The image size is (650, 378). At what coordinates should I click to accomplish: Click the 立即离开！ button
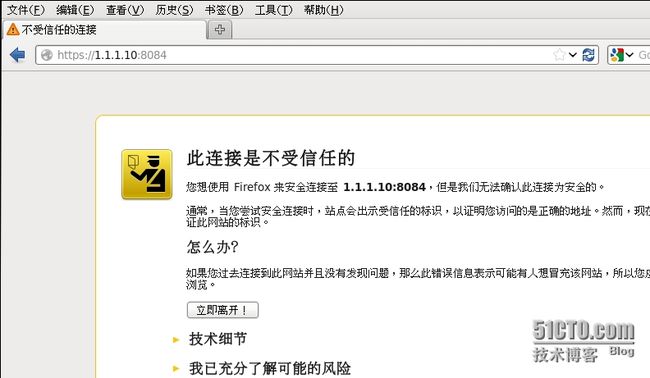[x=223, y=310]
